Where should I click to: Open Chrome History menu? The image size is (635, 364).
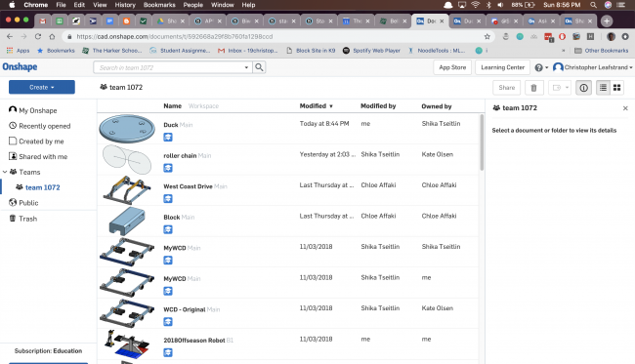(125, 5)
